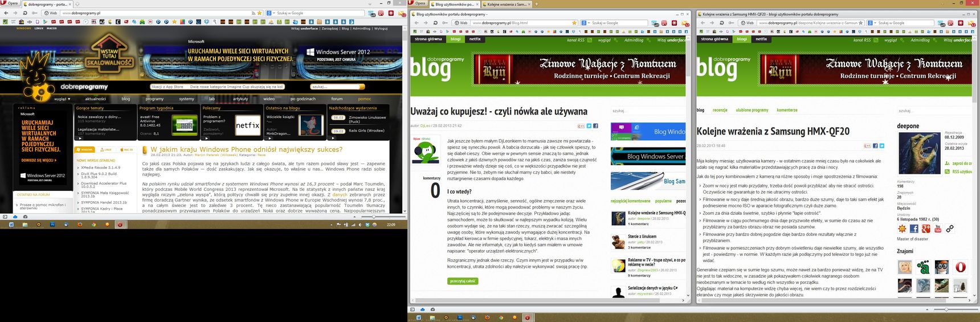This screenshot has width=980, height=322.
Task: Click the 'danych' link in the article text
Action: point(340,194)
